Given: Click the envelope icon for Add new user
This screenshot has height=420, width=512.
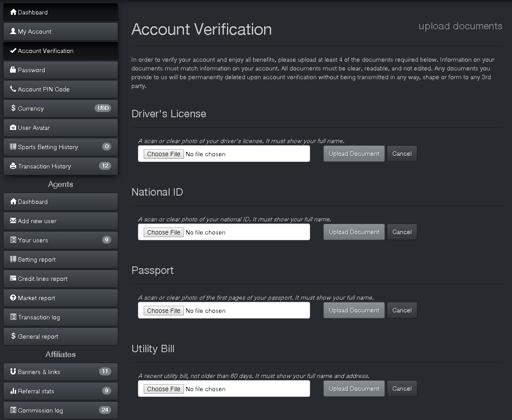Looking at the screenshot, I should pos(13,221).
